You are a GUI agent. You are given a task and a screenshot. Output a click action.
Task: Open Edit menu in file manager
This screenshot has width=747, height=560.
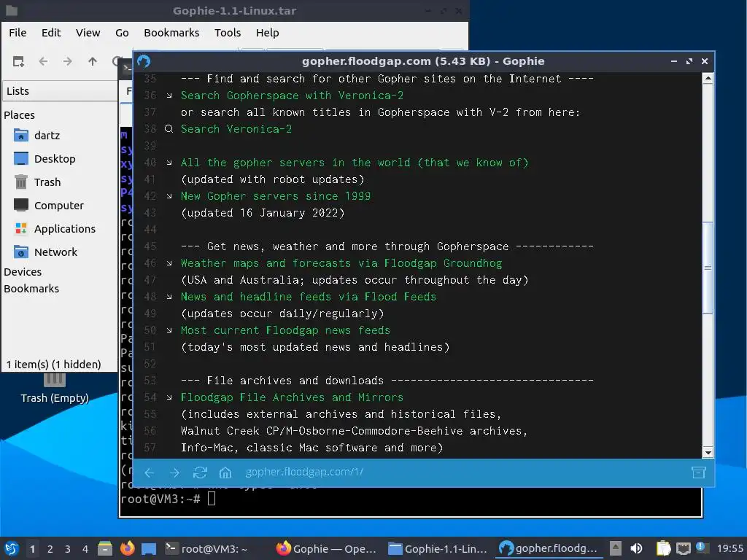[x=51, y=33]
